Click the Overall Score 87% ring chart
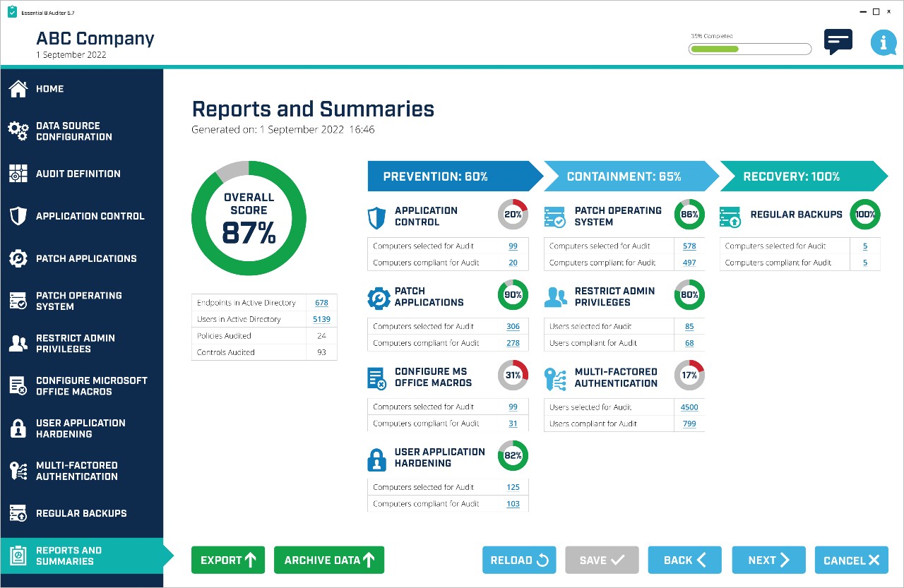The image size is (904, 588). coord(249,217)
